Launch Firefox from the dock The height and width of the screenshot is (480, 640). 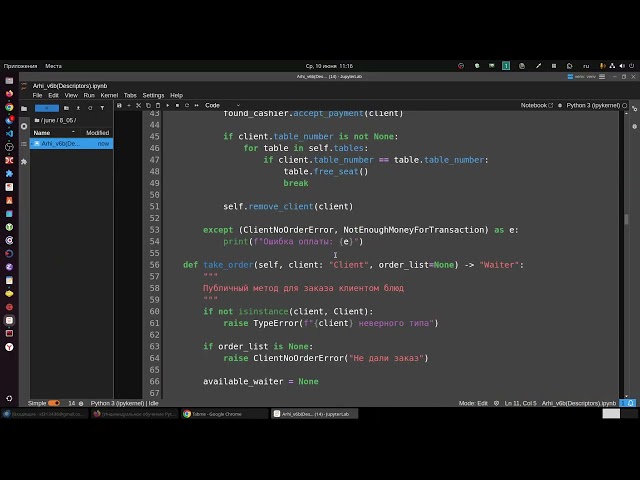point(9,93)
